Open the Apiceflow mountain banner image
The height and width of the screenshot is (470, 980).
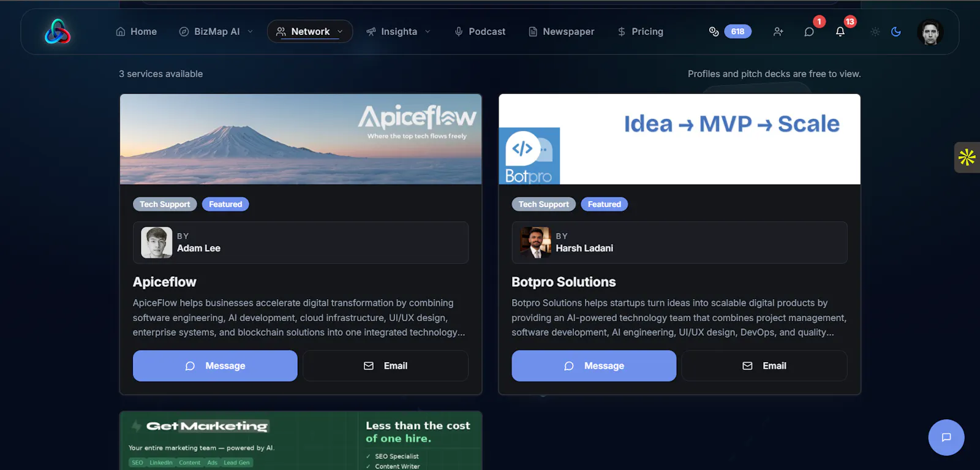pyautogui.click(x=301, y=139)
